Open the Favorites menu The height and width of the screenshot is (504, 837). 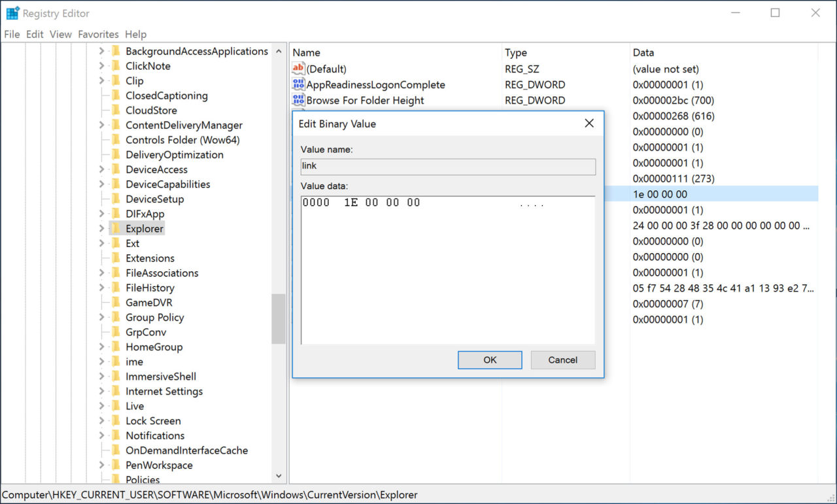pyautogui.click(x=98, y=34)
